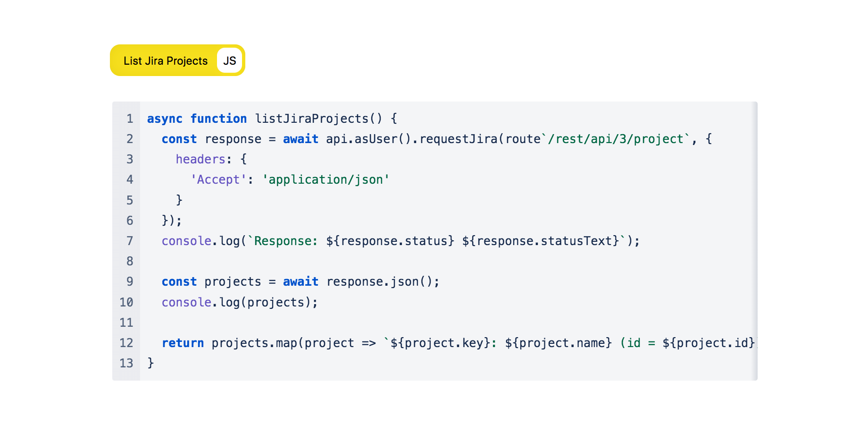Click the /rest/api/3/project route string

[616, 139]
